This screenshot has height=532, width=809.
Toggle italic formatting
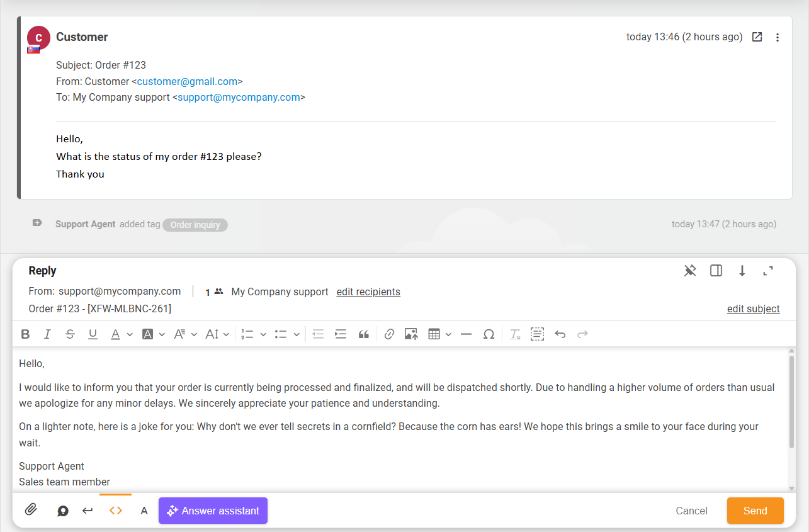[47, 334]
